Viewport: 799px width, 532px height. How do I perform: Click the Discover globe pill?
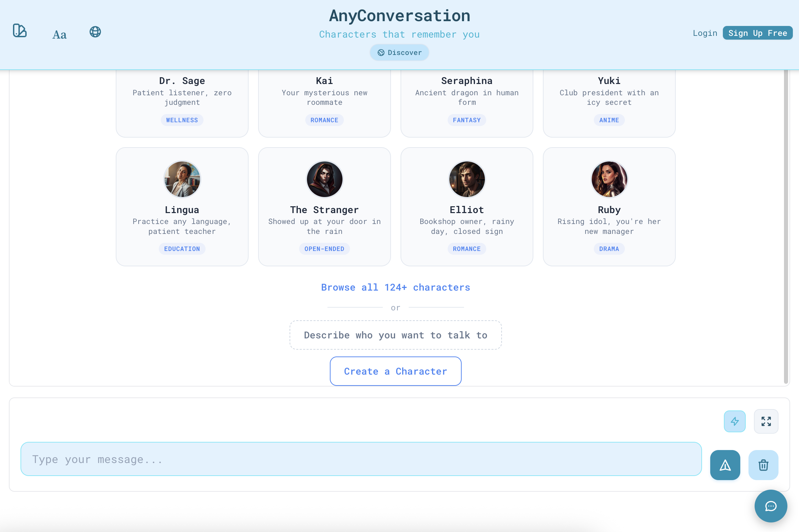pos(399,52)
